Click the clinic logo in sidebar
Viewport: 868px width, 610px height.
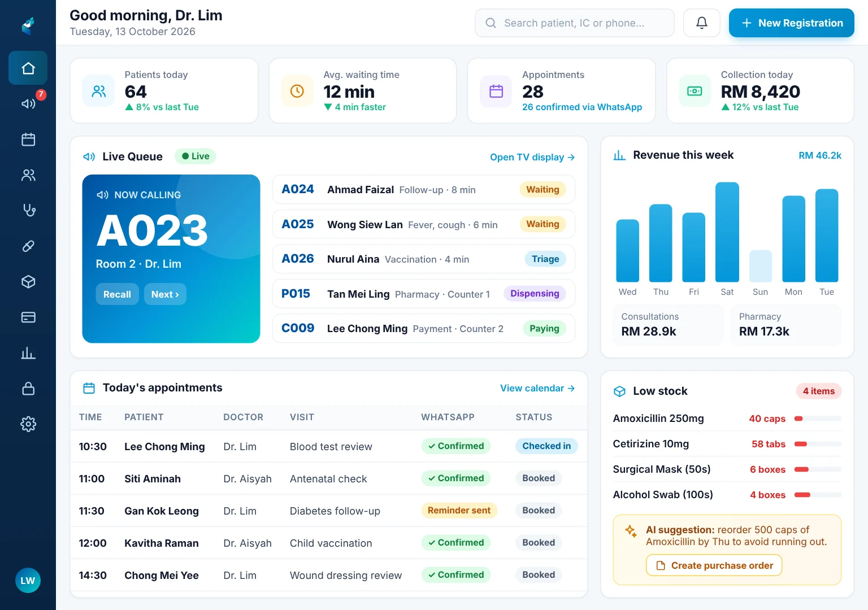[x=28, y=25]
